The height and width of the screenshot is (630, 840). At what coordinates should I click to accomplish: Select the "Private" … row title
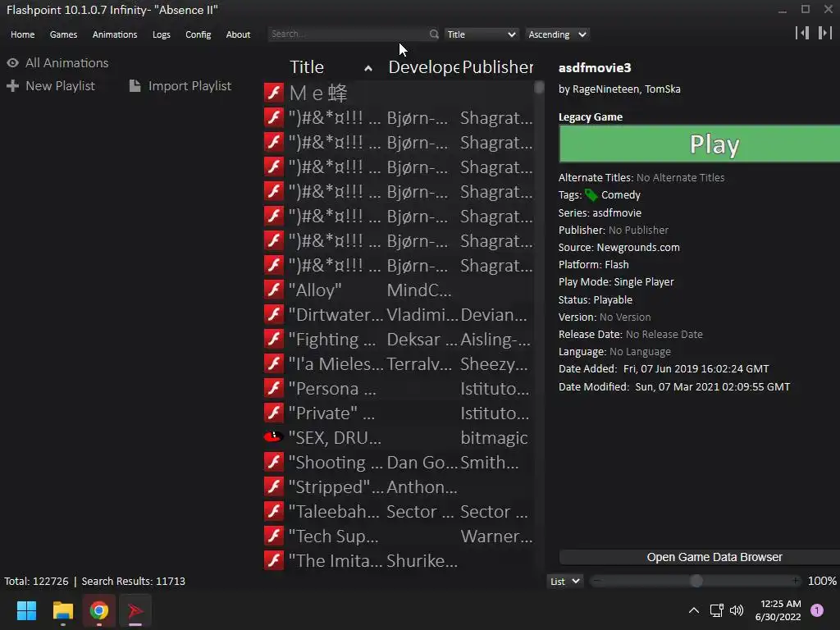coord(331,413)
